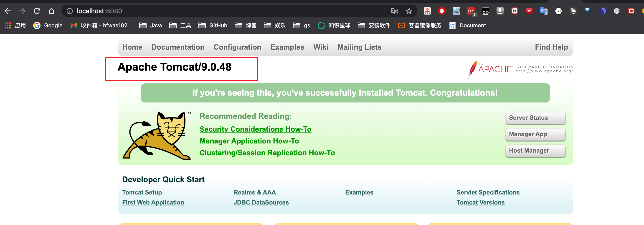Open the gray download tray extension
644x225 pixels.
click(500, 11)
